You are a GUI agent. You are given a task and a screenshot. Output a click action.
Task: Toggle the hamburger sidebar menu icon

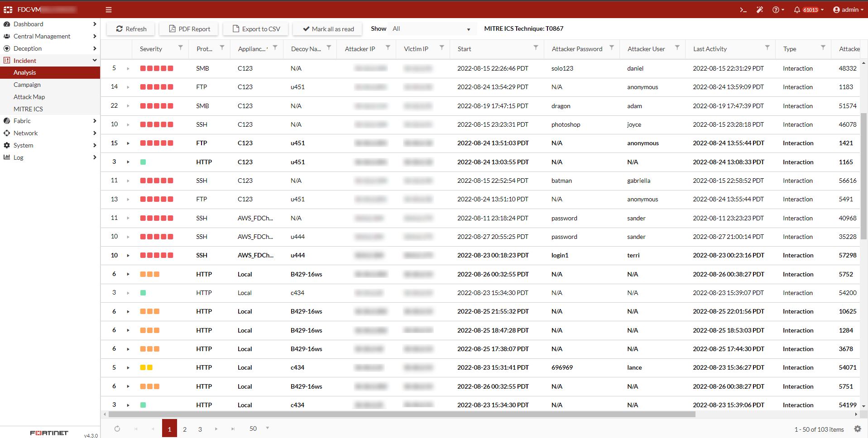109,10
